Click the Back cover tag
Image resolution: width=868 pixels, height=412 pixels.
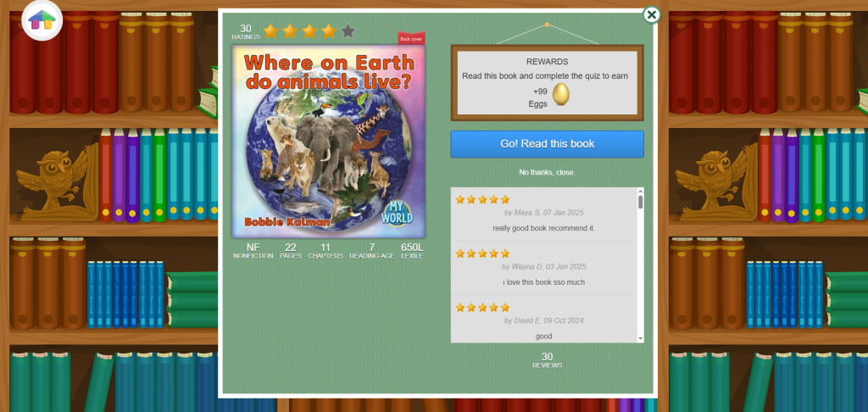[411, 38]
